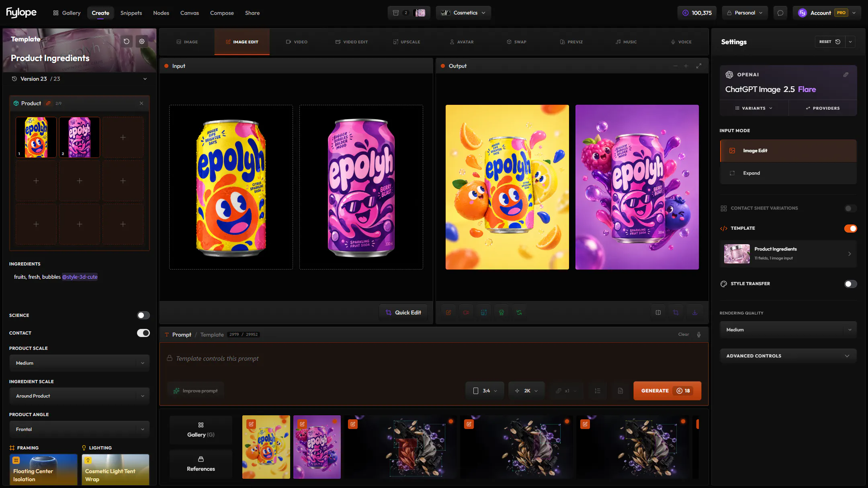Click the document icon beside Generate
Viewport: 868px width, 488px height.
[x=620, y=391]
